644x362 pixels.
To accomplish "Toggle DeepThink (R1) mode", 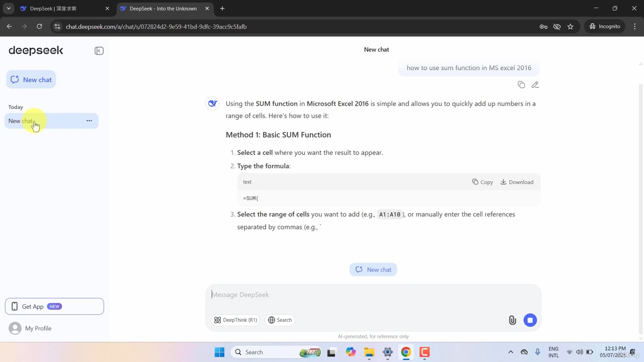I will pyautogui.click(x=235, y=320).
